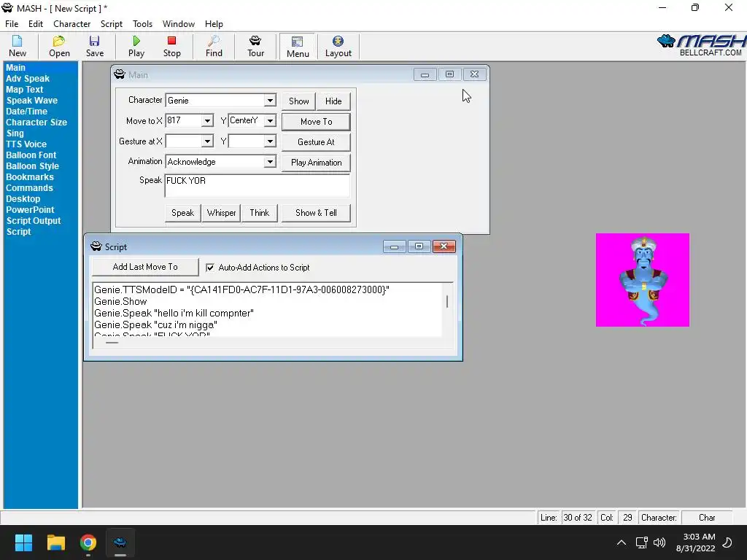Expand the Gesture at Y dropdown
This screenshot has height=560, width=747.
point(270,141)
